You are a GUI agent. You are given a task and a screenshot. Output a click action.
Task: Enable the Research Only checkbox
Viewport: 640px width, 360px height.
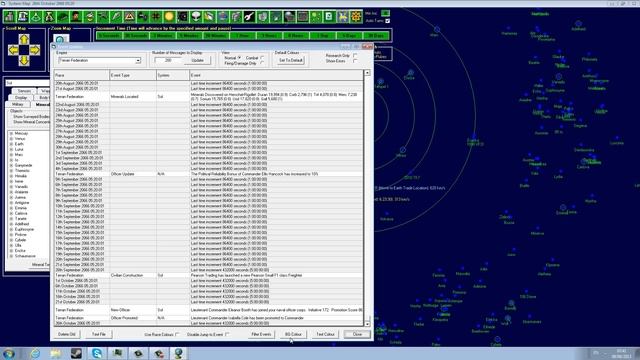(x=355, y=56)
